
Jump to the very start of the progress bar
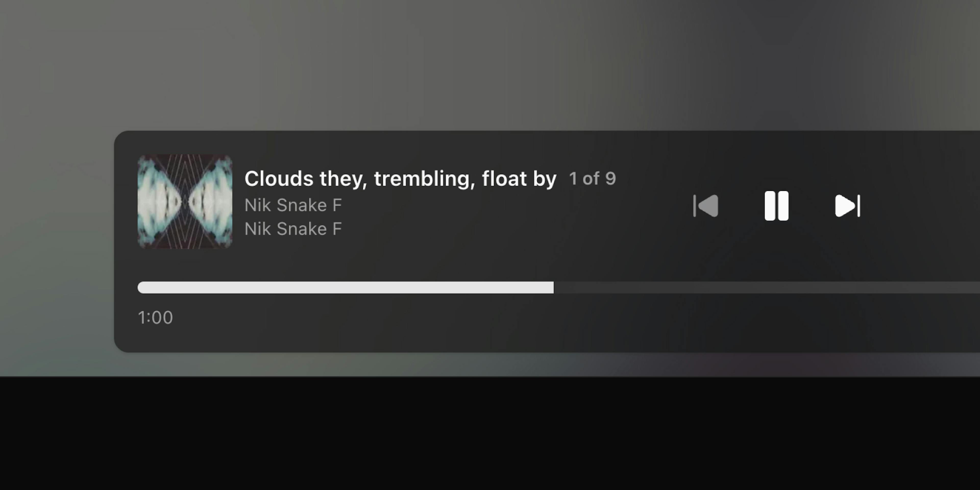[139, 288]
